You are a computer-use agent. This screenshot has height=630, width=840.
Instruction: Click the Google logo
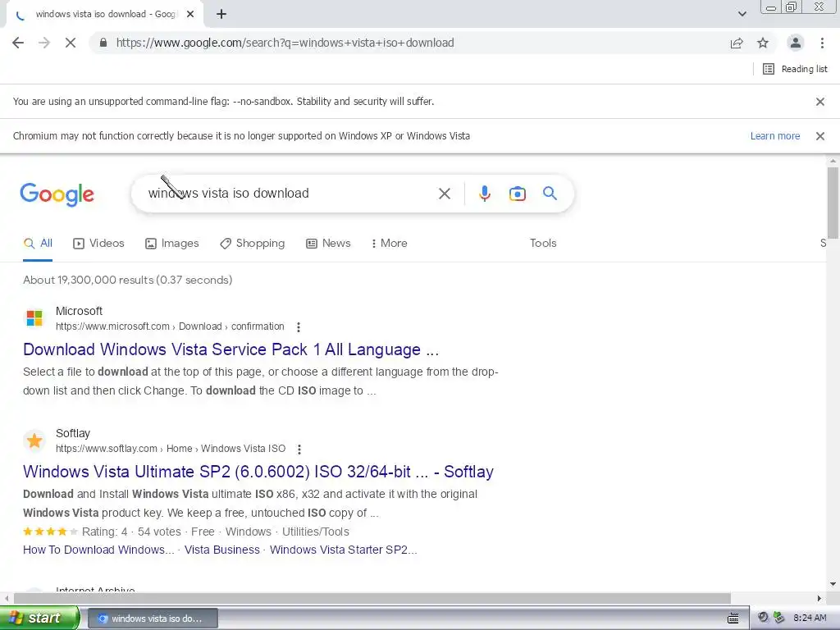click(x=57, y=194)
